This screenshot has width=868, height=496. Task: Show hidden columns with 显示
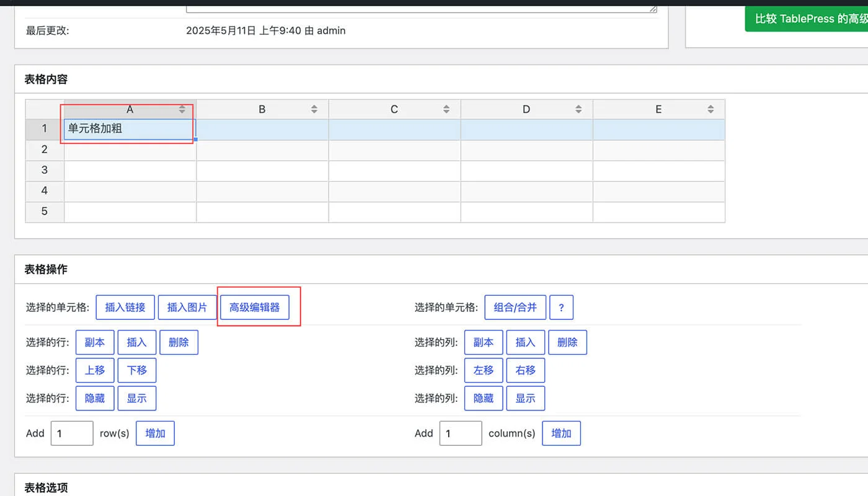pos(525,398)
